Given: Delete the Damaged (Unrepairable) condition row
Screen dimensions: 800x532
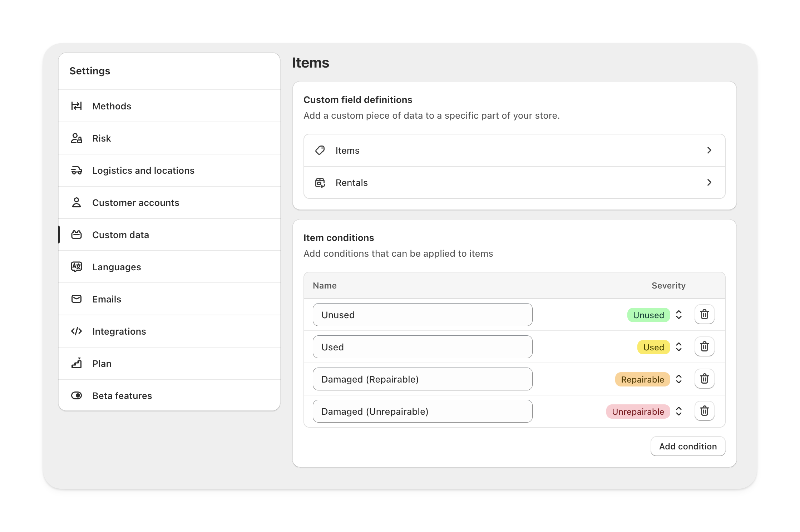Looking at the screenshot, I should coord(704,411).
